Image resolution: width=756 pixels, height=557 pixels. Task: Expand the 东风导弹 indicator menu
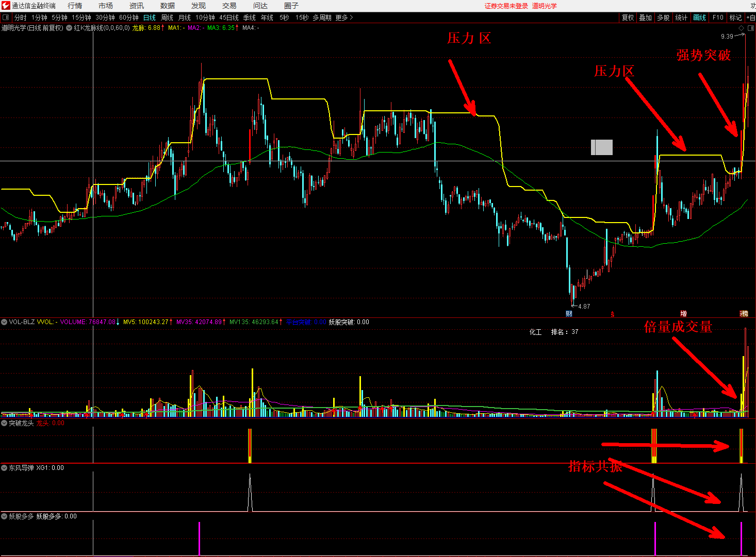4,468
